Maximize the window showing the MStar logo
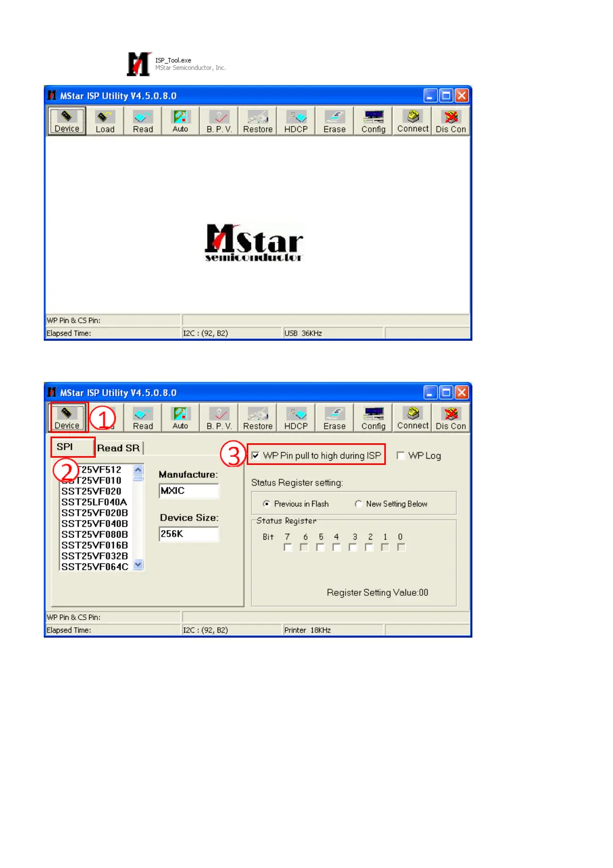 tap(446, 95)
